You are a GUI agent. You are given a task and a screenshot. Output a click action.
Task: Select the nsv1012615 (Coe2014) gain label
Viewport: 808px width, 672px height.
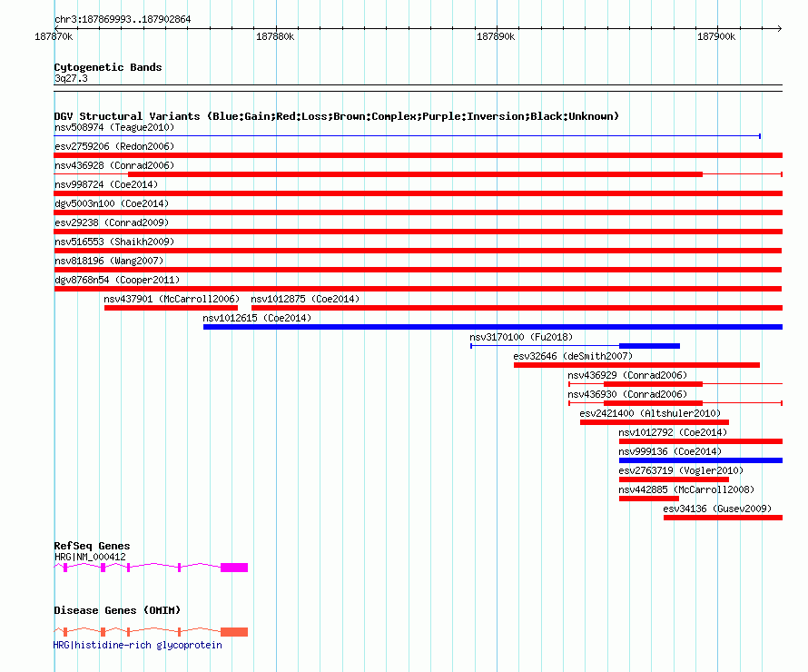tap(257, 318)
